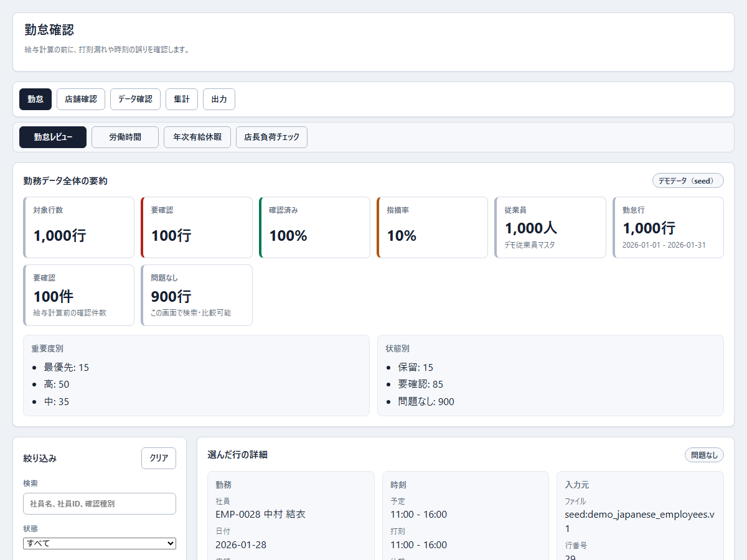This screenshot has height=560, width=747.
Task: Select the 勤怠レビュー sub-tab
Action: pos(53,137)
